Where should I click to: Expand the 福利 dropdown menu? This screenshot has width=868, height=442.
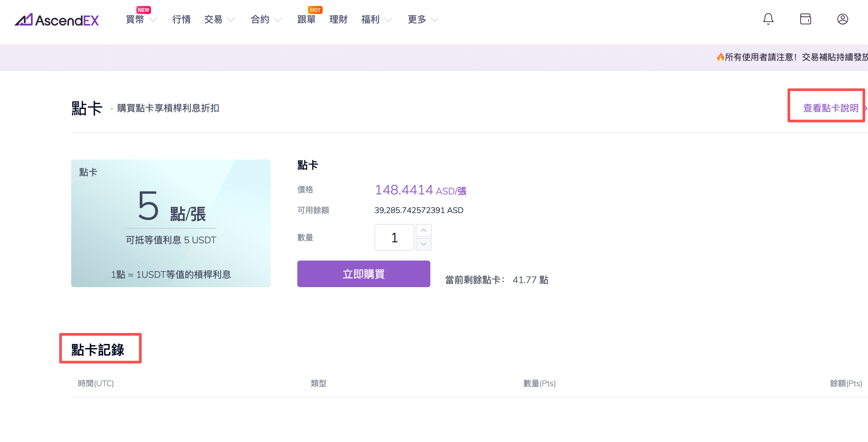(x=376, y=20)
